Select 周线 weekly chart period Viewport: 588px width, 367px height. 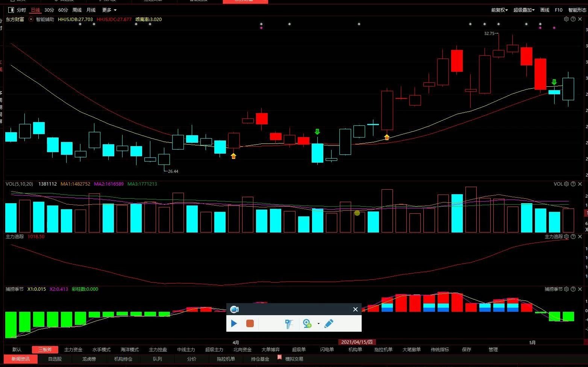[x=77, y=10]
